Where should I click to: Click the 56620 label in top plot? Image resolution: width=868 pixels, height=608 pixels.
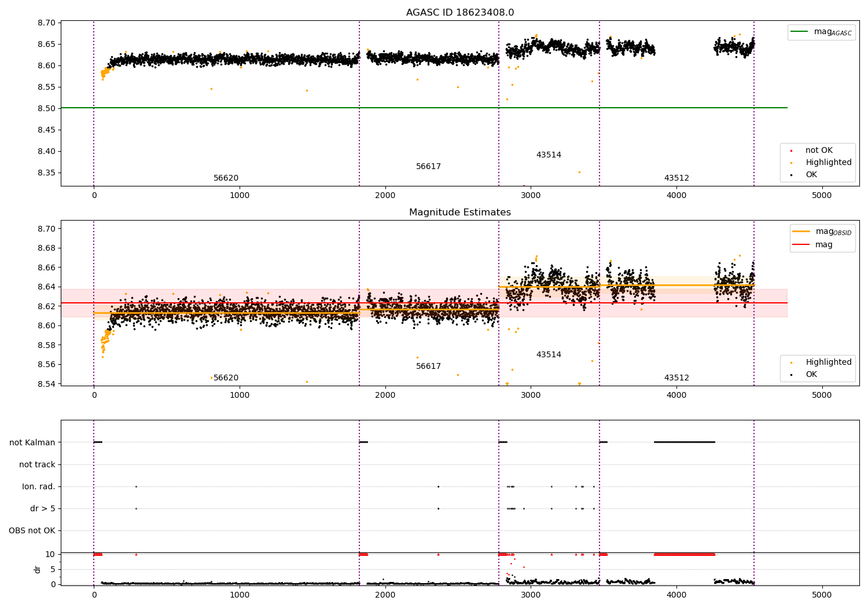click(x=226, y=178)
